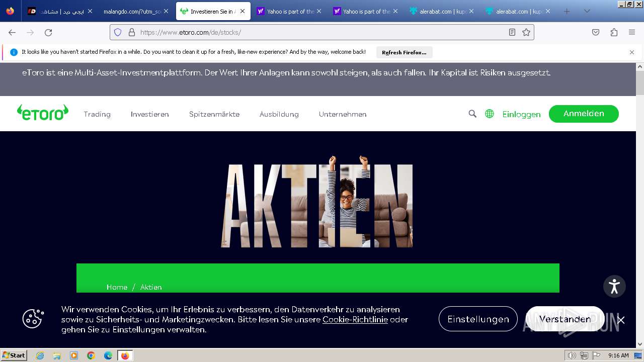Click the eToro logo
Viewport: 644px width, 362px height.
(42, 113)
